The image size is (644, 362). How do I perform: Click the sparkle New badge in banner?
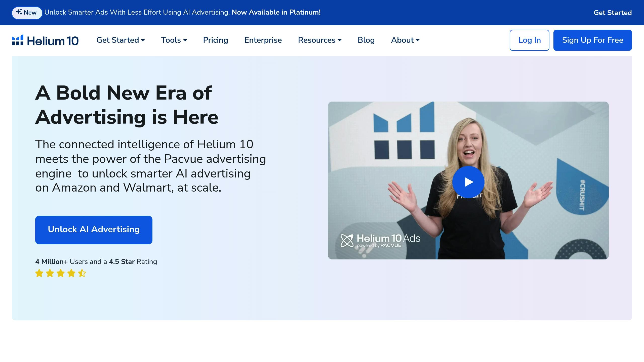coord(27,13)
